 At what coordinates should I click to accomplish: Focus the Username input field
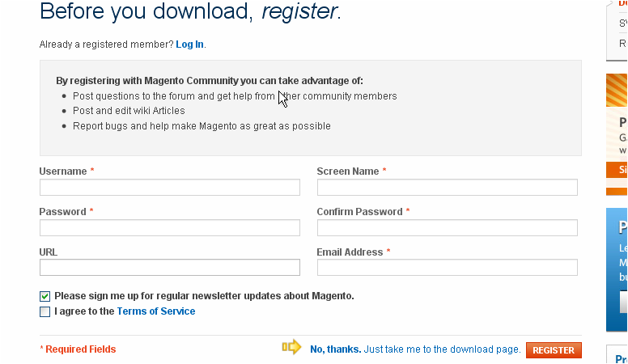click(x=169, y=188)
